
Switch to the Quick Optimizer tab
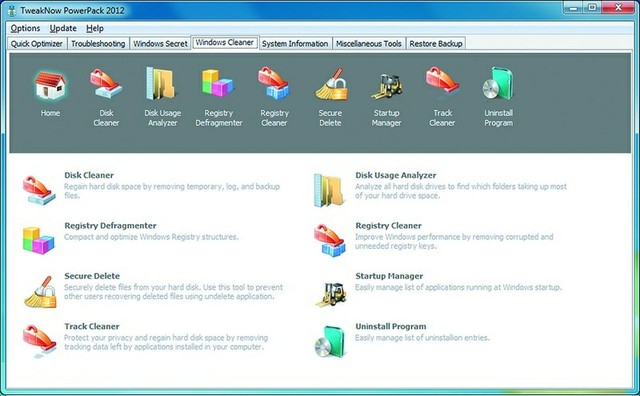click(37, 44)
